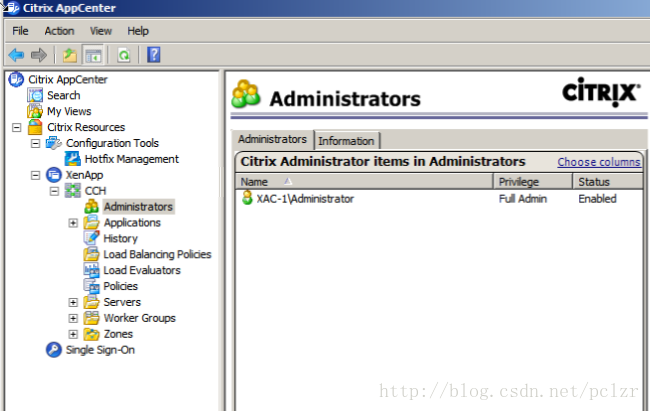Click the Citrix Resources icon
The width and height of the screenshot is (650, 411).
[35, 127]
